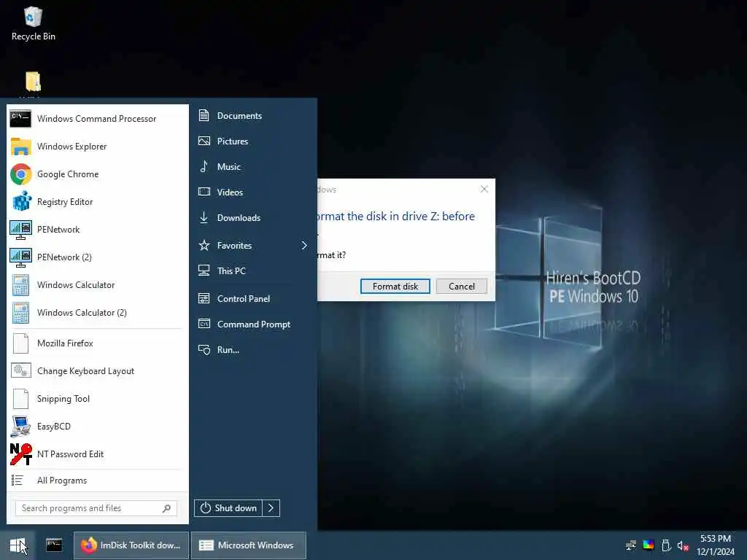Open Windows Calculator (2) icon
Image resolution: width=747 pixels, height=560 pixels.
[x=20, y=313]
